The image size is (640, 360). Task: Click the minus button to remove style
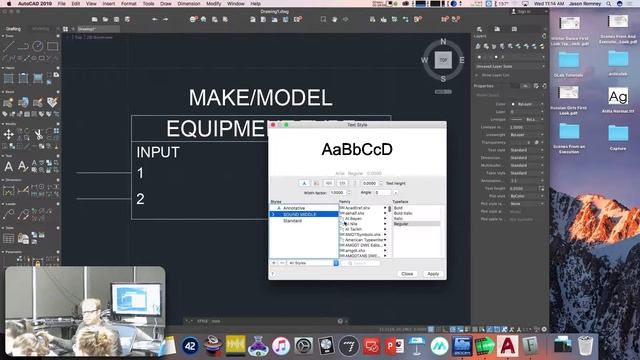pos(282,263)
